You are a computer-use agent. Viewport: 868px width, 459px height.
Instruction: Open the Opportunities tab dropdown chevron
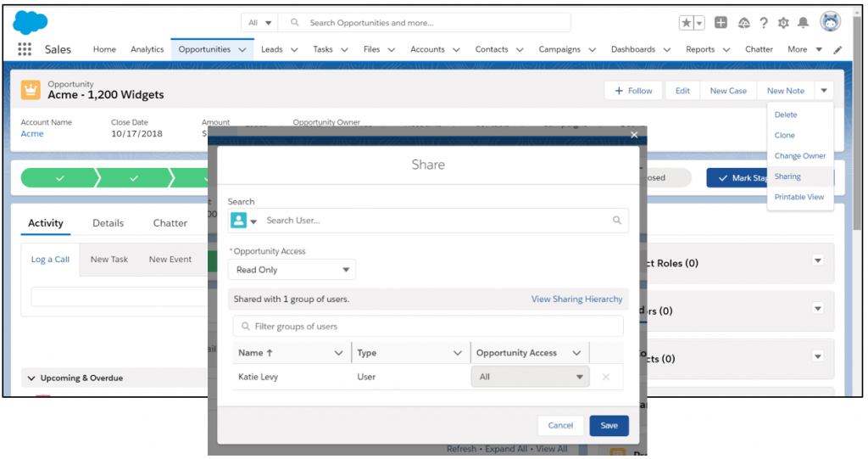(x=242, y=50)
